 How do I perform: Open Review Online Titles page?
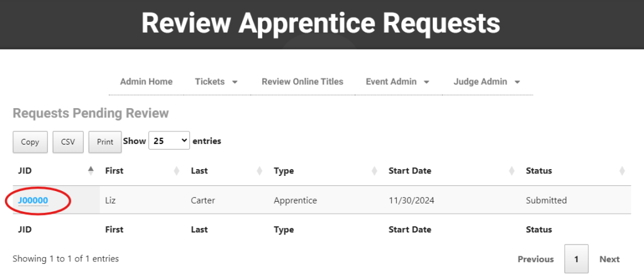click(x=303, y=82)
